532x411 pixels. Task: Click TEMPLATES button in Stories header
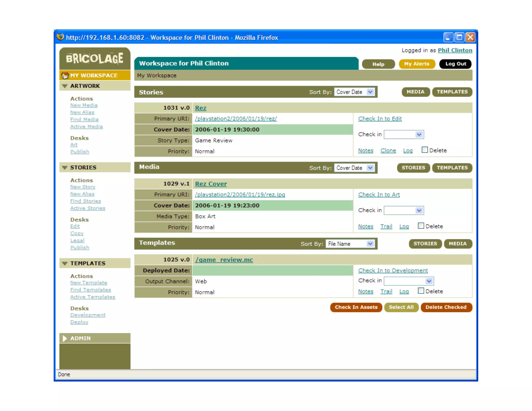pos(452,92)
